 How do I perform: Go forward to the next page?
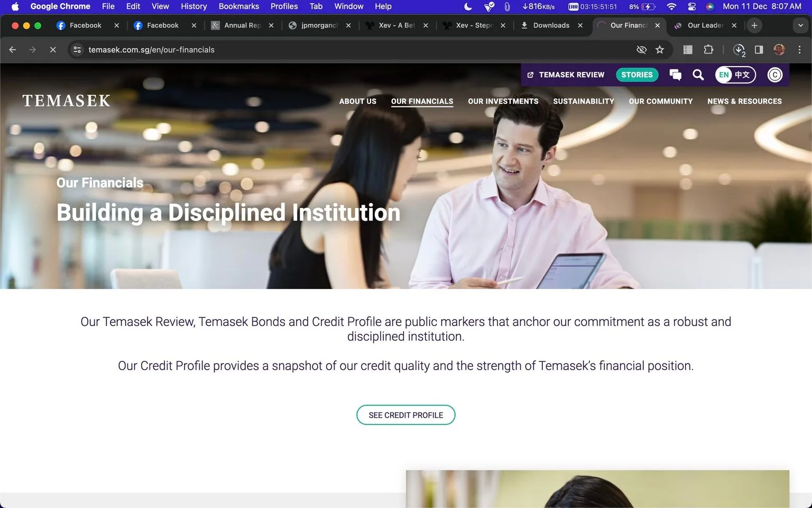coord(33,50)
